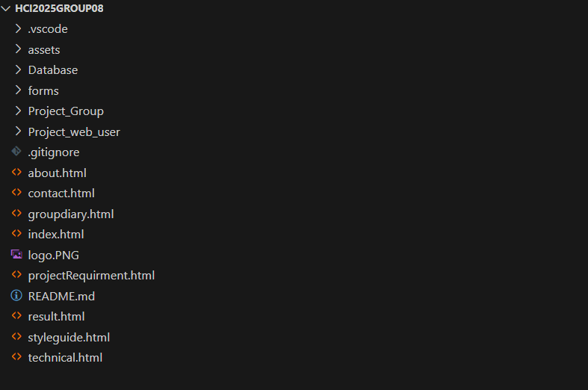The width and height of the screenshot is (588, 390).
Task: Click the git icon beside .gitignore
Action: 16,152
